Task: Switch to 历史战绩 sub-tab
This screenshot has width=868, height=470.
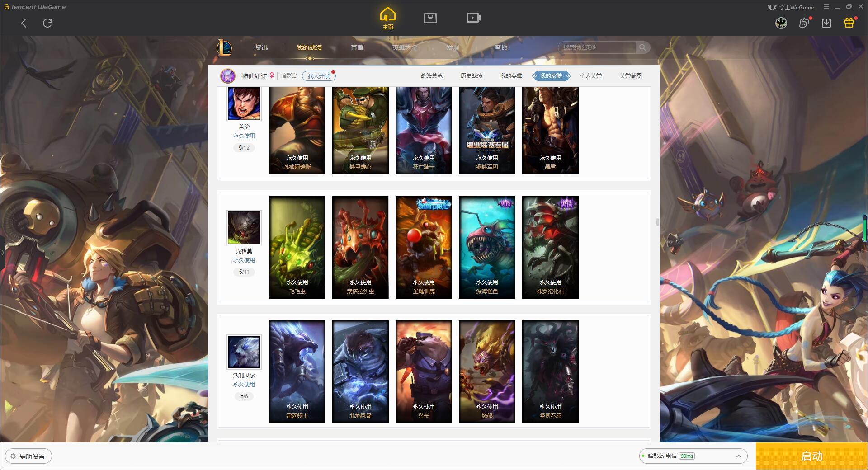Action: 472,76
